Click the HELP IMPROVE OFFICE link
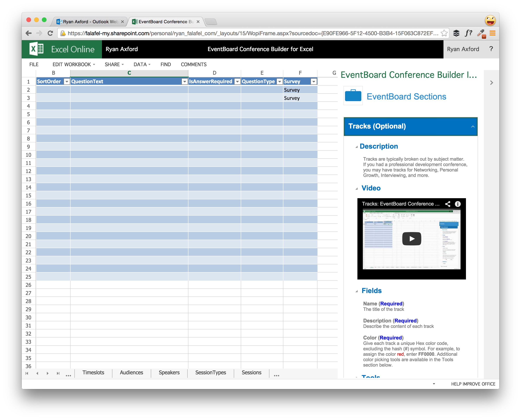 coord(473,384)
